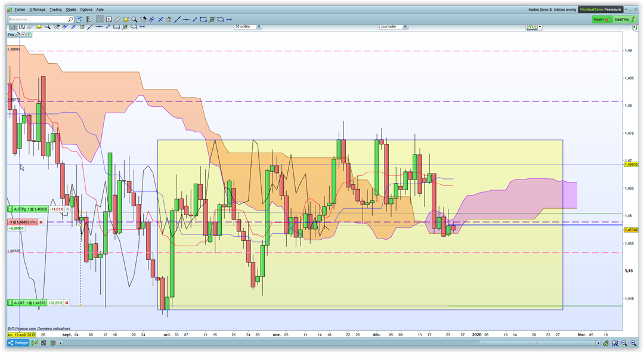Click the zoom-to-fit magnifier icon in the bottom right
644x353 pixels.
click(x=615, y=343)
